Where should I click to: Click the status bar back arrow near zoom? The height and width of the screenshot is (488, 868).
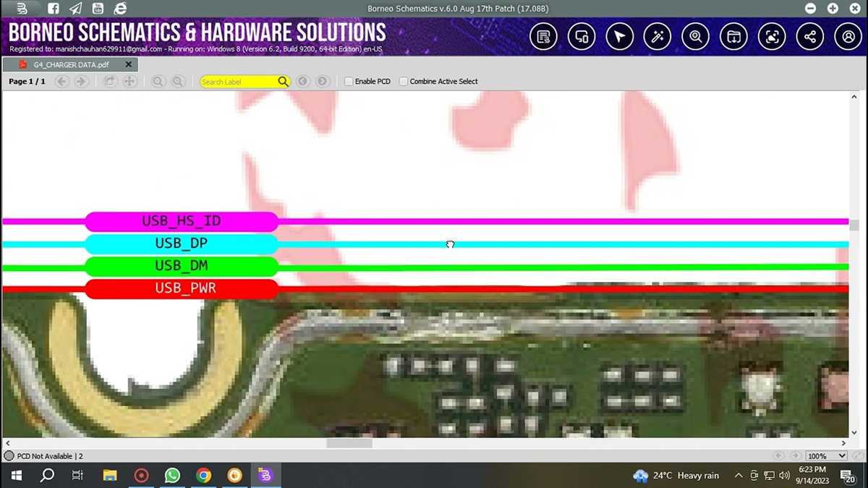[778, 456]
